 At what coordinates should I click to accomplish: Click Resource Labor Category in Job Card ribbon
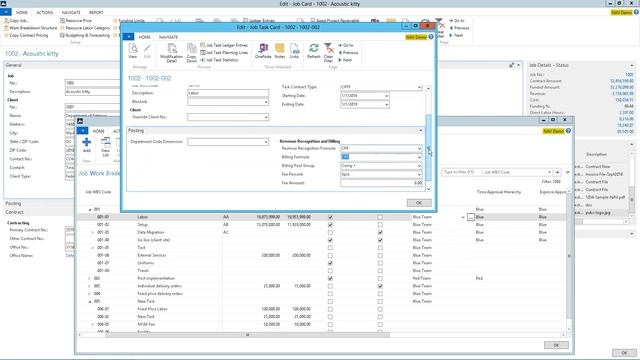point(85,28)
